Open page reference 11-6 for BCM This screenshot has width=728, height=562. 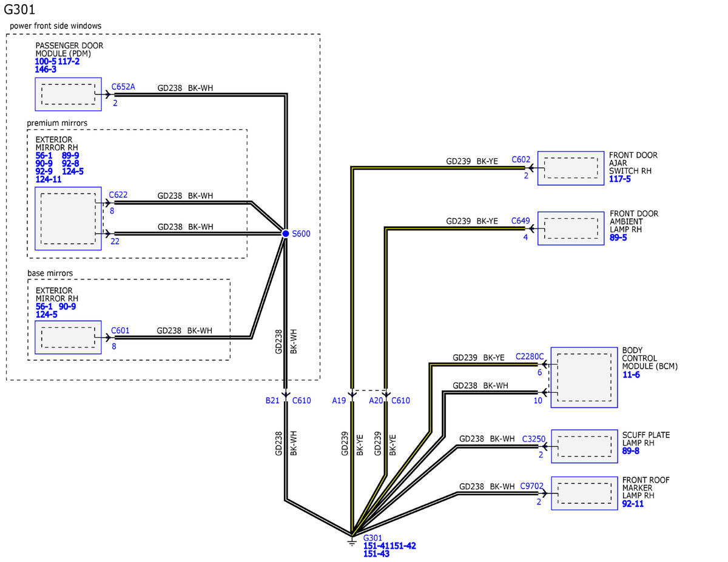(631, 375)
